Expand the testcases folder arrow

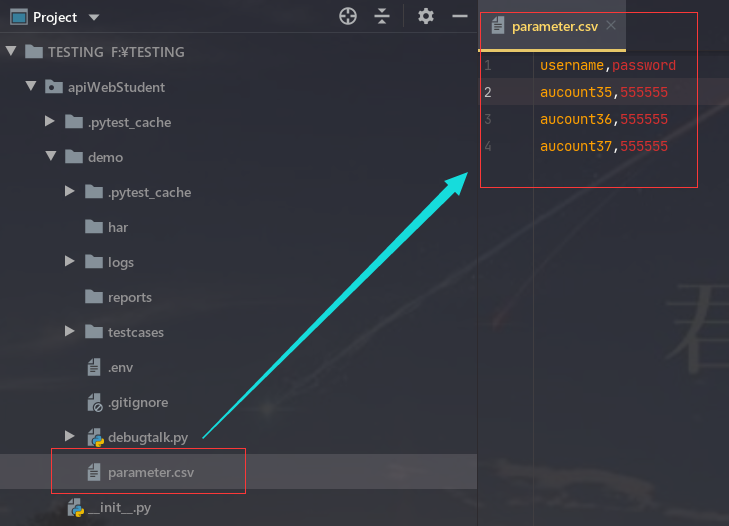tap(70, 332)
